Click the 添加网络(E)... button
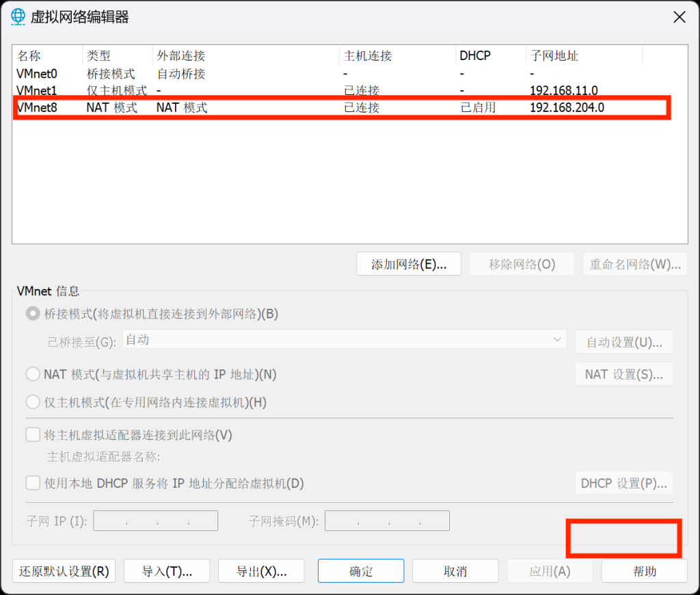Image resolution: width=700 pixels, height=595 pixels. coord(409,264)
